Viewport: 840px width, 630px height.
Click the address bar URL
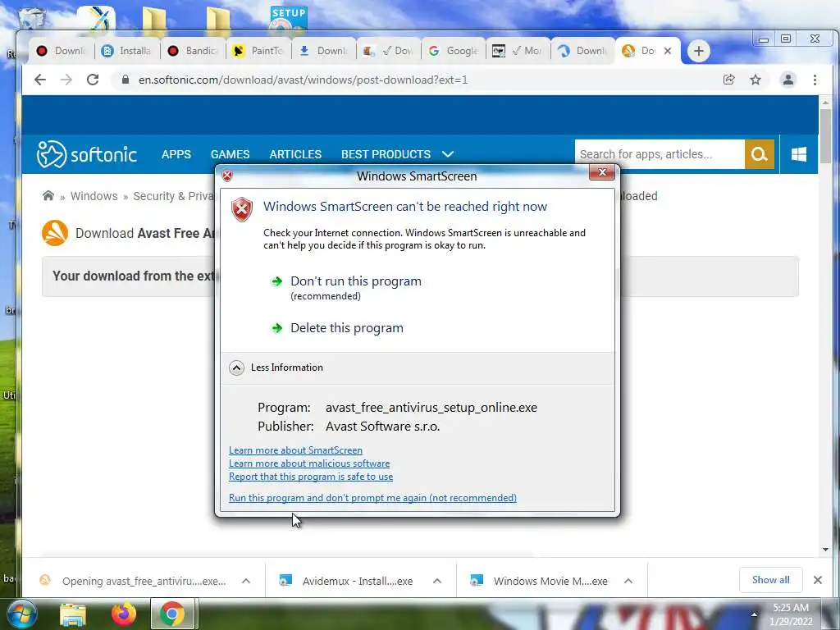pos(304,80)
